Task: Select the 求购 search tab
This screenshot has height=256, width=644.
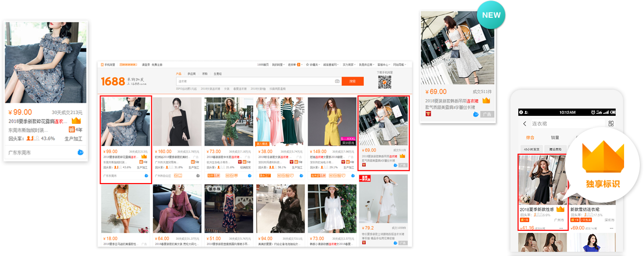Action: (204, 73)
